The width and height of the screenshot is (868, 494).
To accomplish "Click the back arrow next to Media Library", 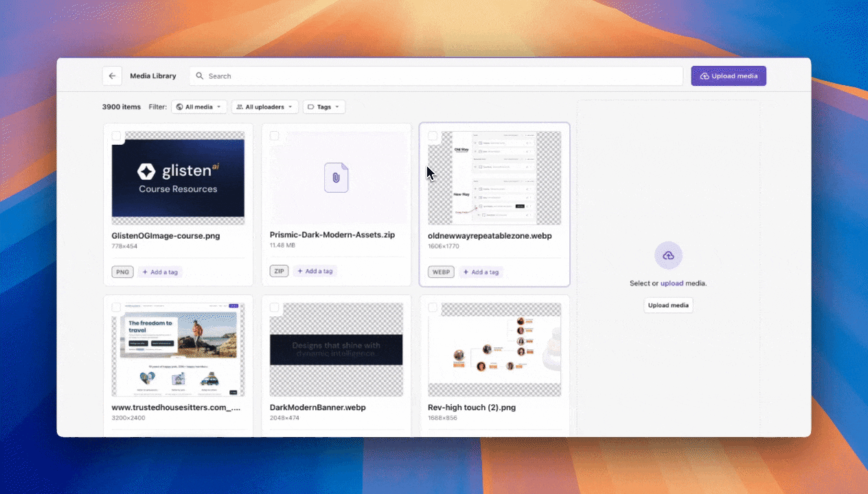I will [x=112, y=75].
